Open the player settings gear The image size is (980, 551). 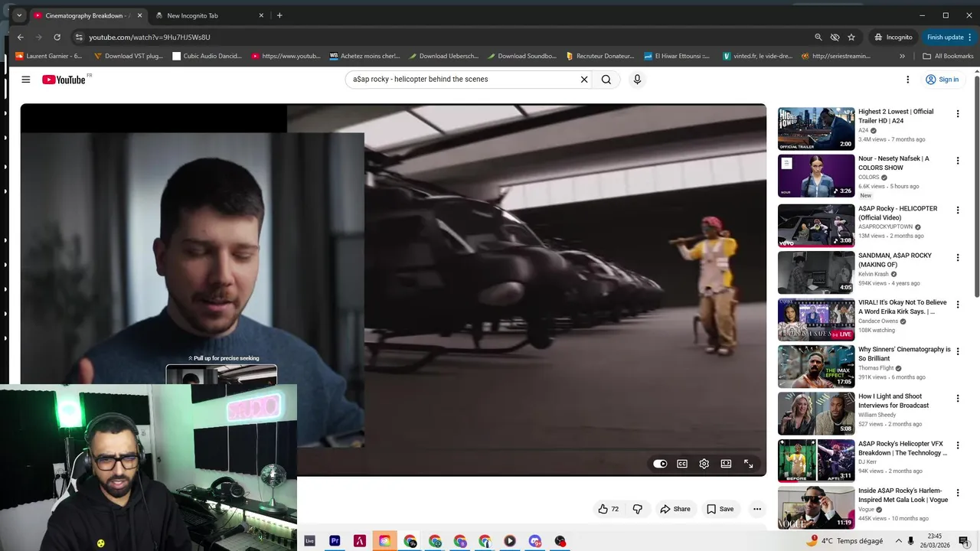pos(704,464)
